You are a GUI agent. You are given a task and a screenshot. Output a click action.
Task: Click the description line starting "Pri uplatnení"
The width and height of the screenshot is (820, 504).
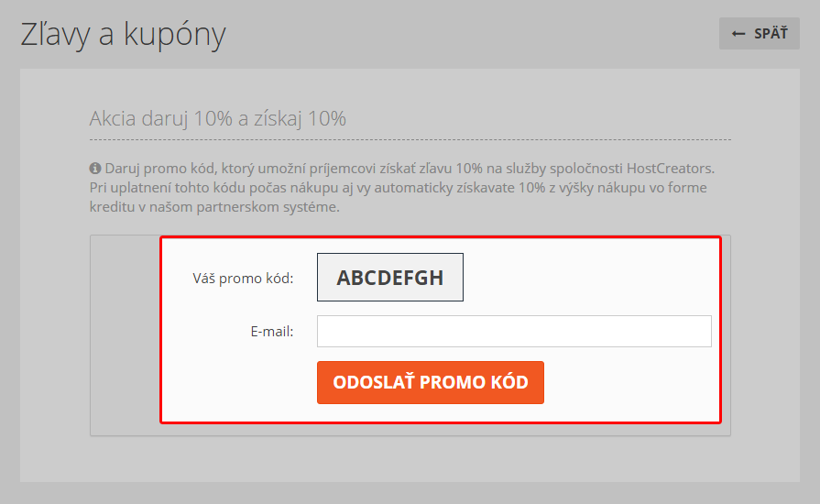click(398, 188)
